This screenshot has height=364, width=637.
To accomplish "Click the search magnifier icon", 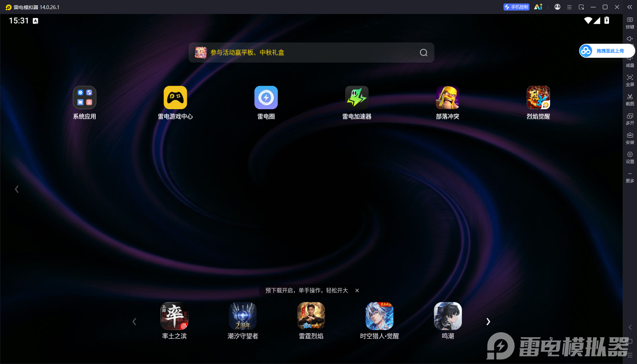I will pyautogui.click(x=424, y=52).
